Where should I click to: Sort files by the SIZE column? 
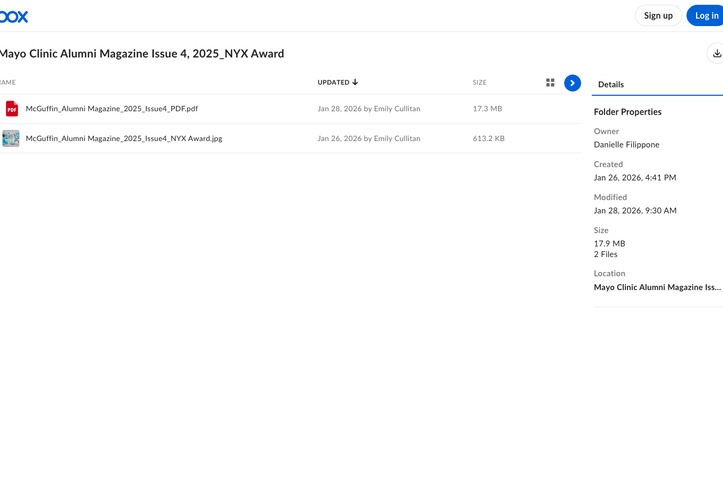[x=480, y=83]
